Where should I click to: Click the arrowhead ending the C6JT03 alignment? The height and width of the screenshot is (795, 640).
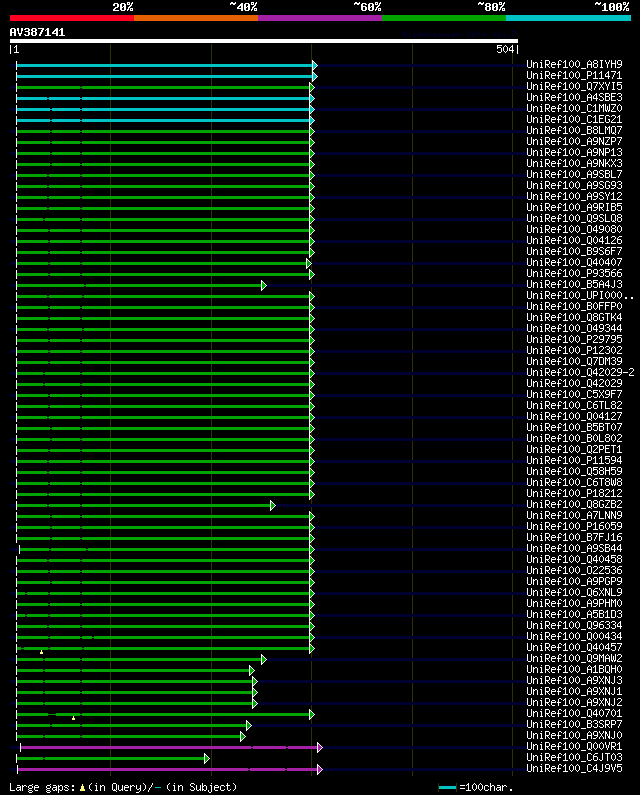[207, 758]
